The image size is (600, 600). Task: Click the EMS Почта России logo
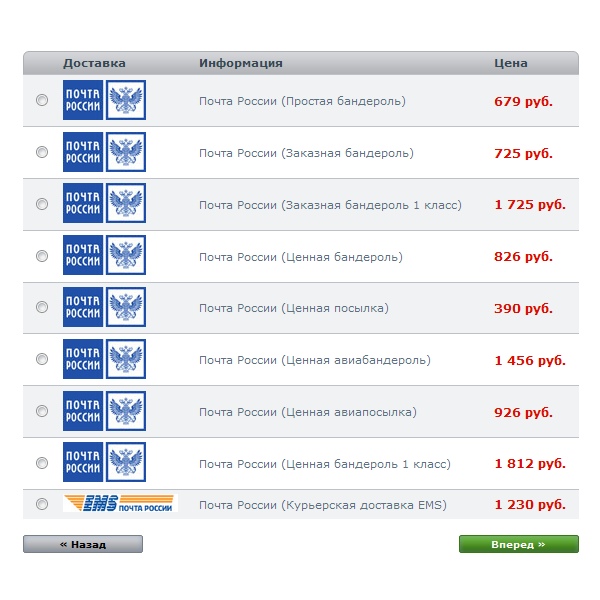[x=120, y=503]
